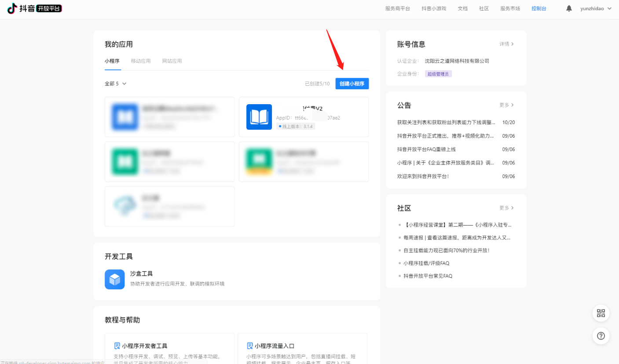619x364 pixels.
Task: Open 社区 in top navigation
Action: (x=484, y=8)
